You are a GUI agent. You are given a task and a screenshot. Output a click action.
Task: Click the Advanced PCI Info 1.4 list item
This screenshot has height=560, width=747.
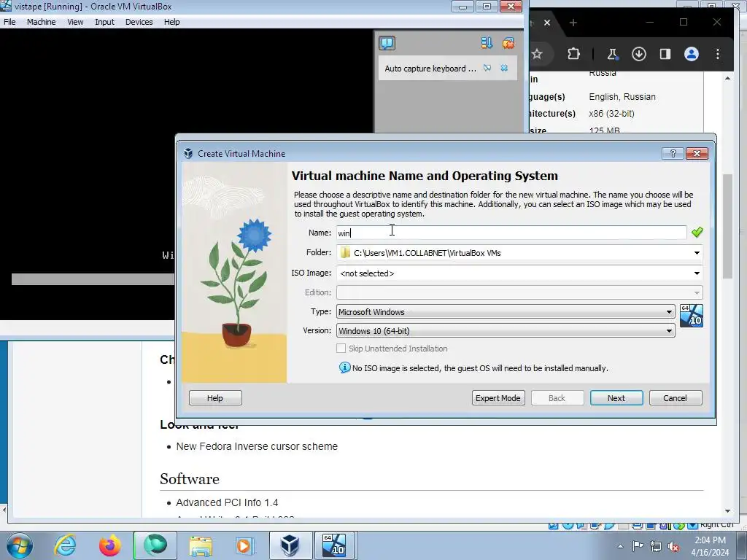227,502
